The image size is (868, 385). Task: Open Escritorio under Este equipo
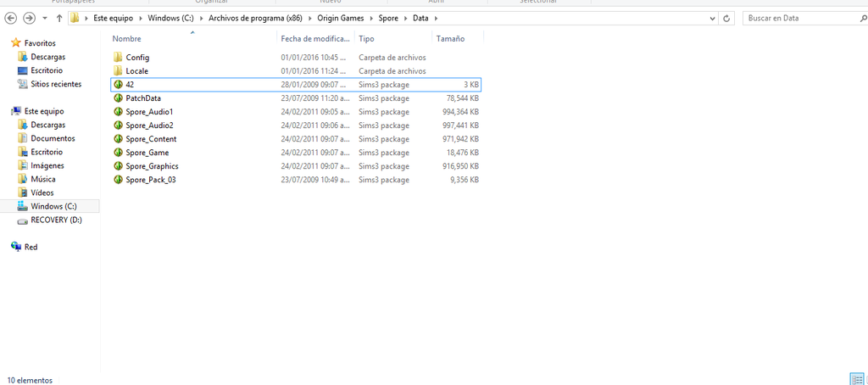click(x=47, y=152)
